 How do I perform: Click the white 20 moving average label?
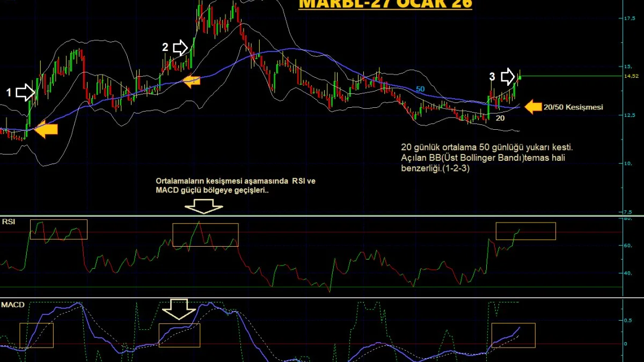click(x=500, y=117)
